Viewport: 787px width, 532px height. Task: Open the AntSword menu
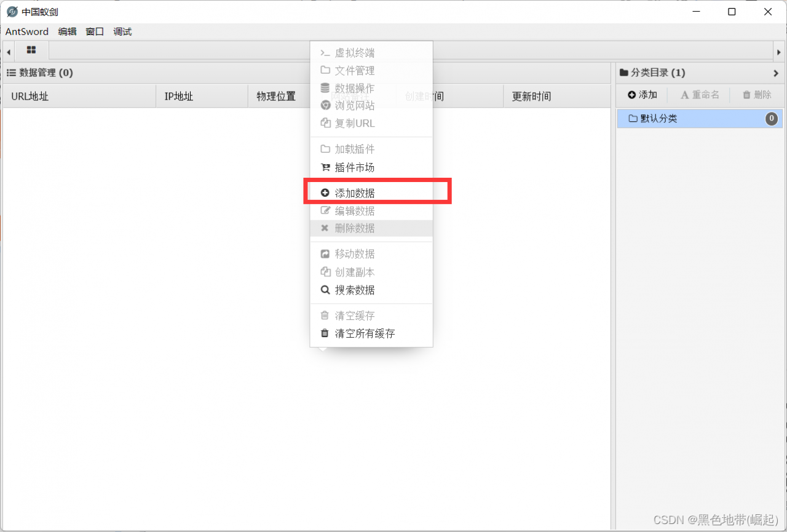pyautogui.click(x=27, y=31)
